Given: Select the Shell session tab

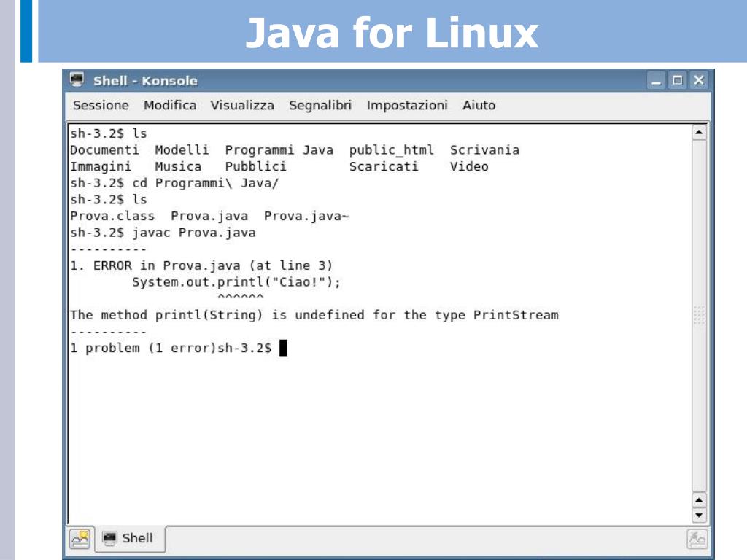Looking at the screenshot, I should click(x=130, y=538).
